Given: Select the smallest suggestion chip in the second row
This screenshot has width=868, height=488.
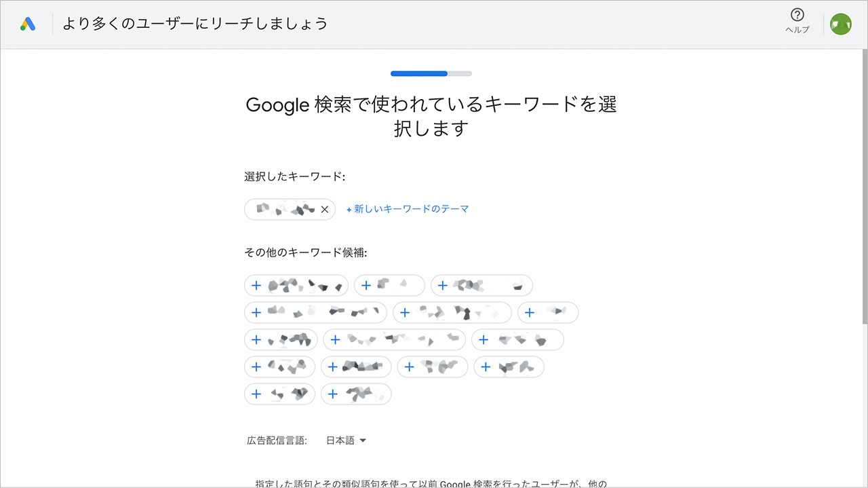Looking at the screenshot, I should (548, 312).
